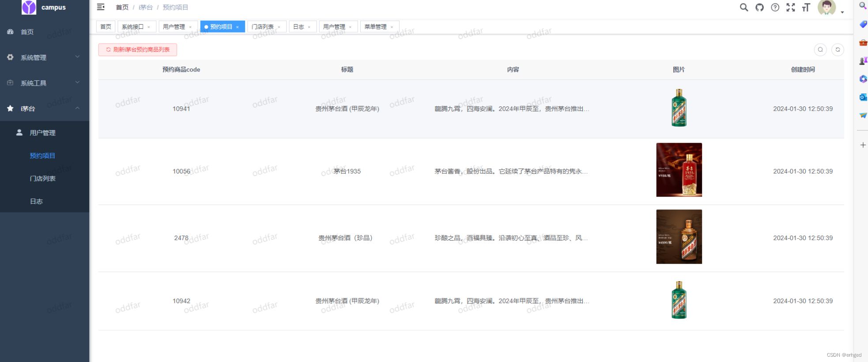Screen dimensions: 868x362
Task: Open 用户管理 in the sidebar submenu
Action: tap(45, 132)
